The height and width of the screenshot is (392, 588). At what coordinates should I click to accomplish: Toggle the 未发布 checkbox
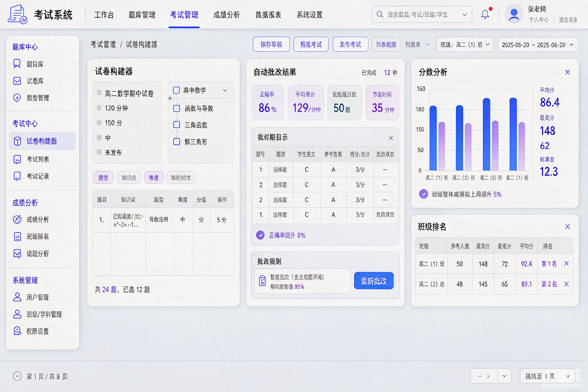click(99, 152)
